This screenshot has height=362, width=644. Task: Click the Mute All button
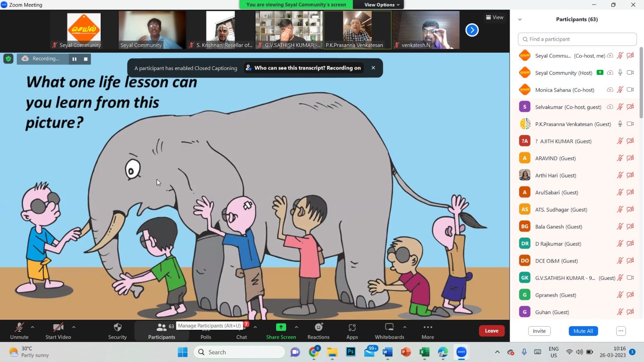(583, 331)
